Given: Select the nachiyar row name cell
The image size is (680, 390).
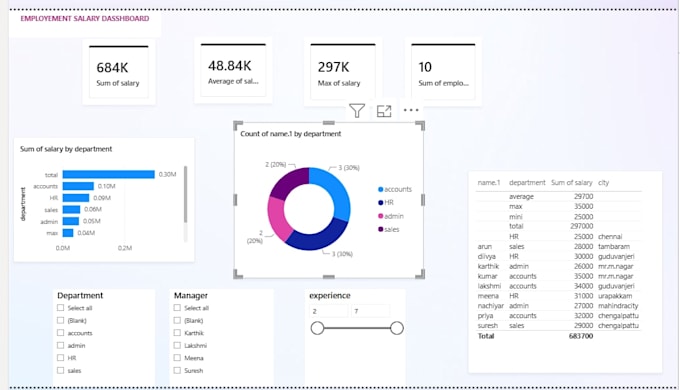Looking at the screenshot, I should (x=490, y=306).
